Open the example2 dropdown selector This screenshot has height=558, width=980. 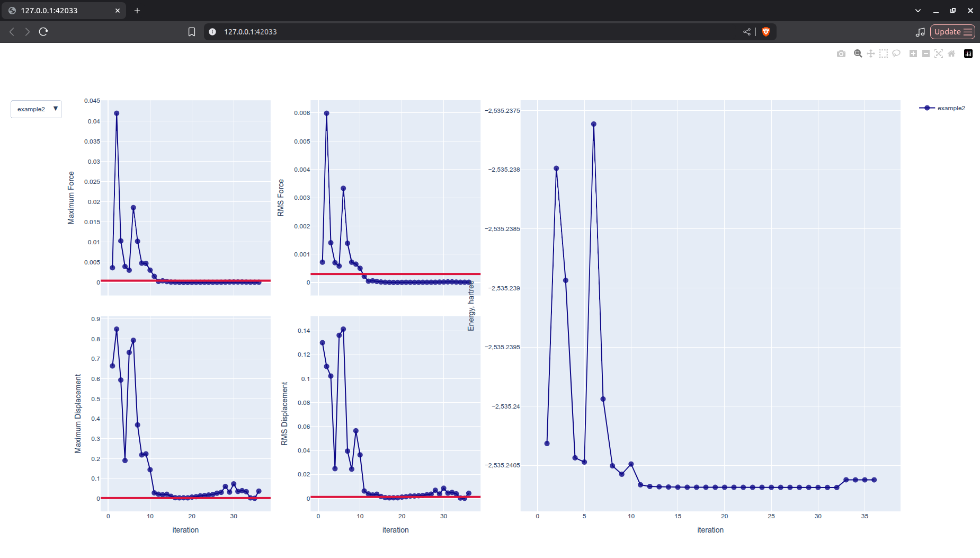(36, 109)
